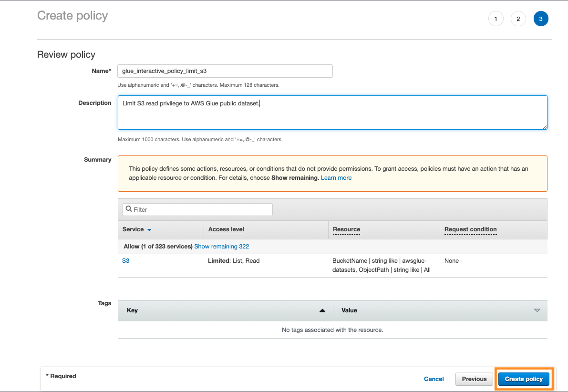Image resolution: width=568 pixels, height=392 pixels.
Task: Go to step 2 circle
Action: click(x=518, y=19)
